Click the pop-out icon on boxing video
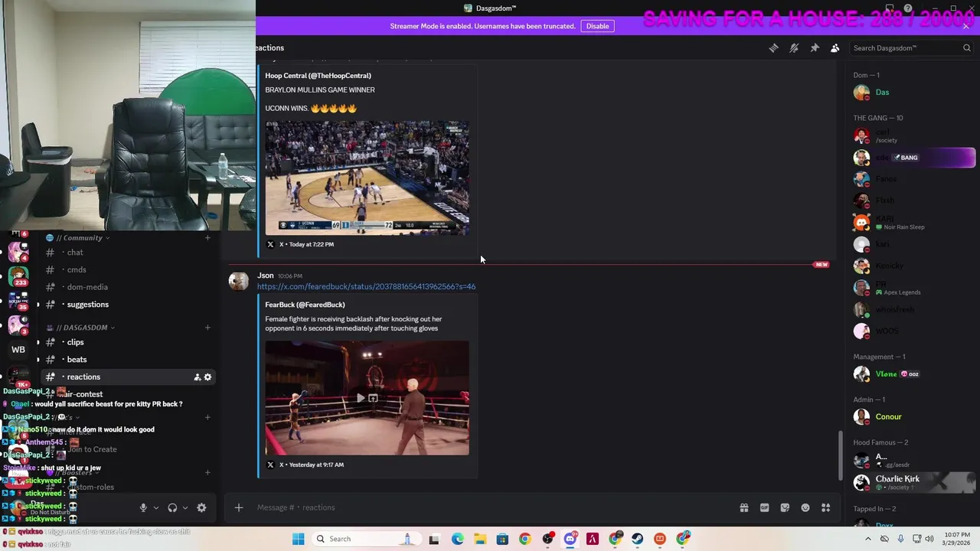This screenshot has height=551, width=980. [x=373, y=398]
